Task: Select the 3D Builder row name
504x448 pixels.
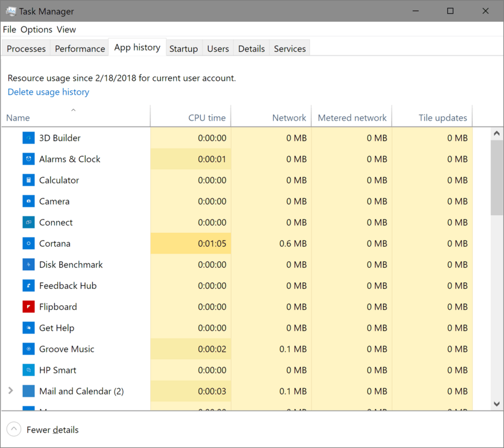Action: 60,138
